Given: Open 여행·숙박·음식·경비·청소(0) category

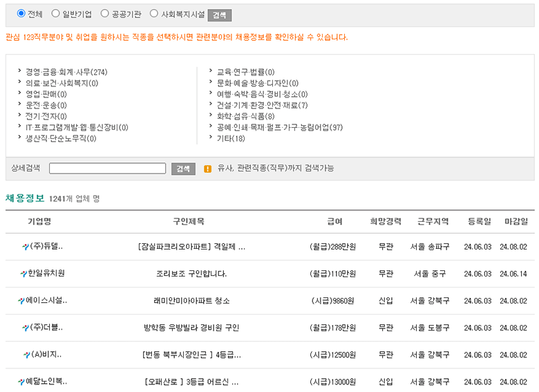Looking at the screenshot, I should coord(262,94).
